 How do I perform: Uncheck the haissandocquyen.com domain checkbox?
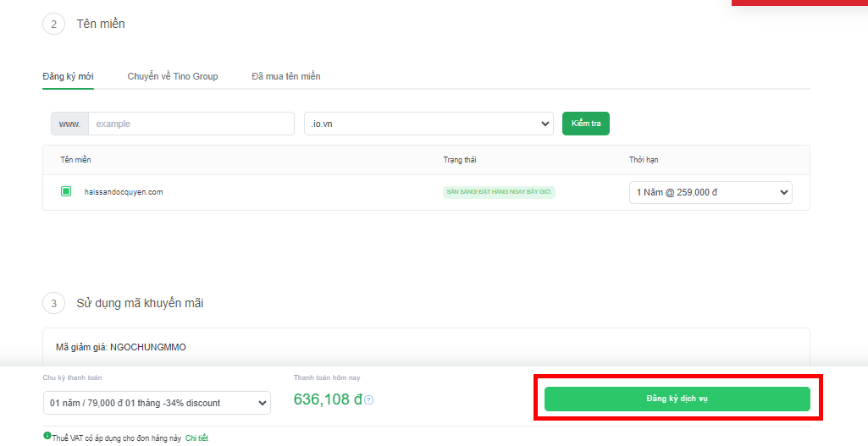coord(66,192)
